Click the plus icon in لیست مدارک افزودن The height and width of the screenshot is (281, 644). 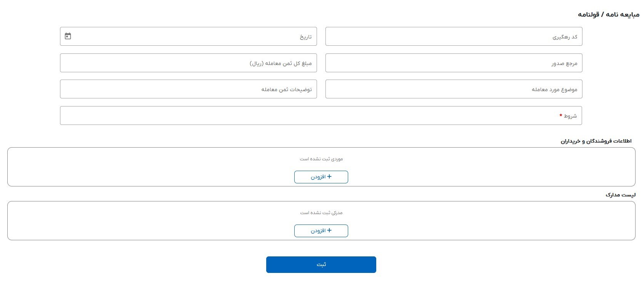coord(329,230)
